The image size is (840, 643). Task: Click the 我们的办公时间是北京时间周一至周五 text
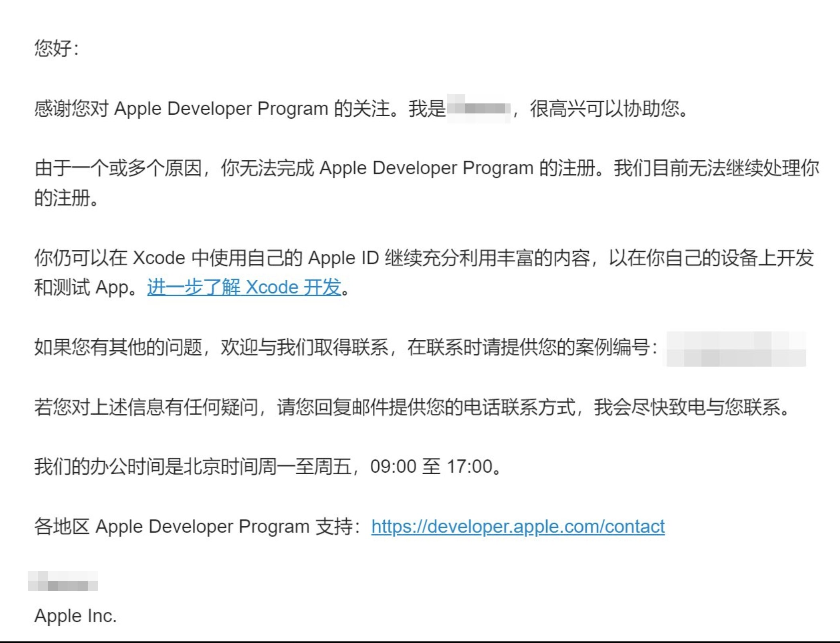click(192, 467)
